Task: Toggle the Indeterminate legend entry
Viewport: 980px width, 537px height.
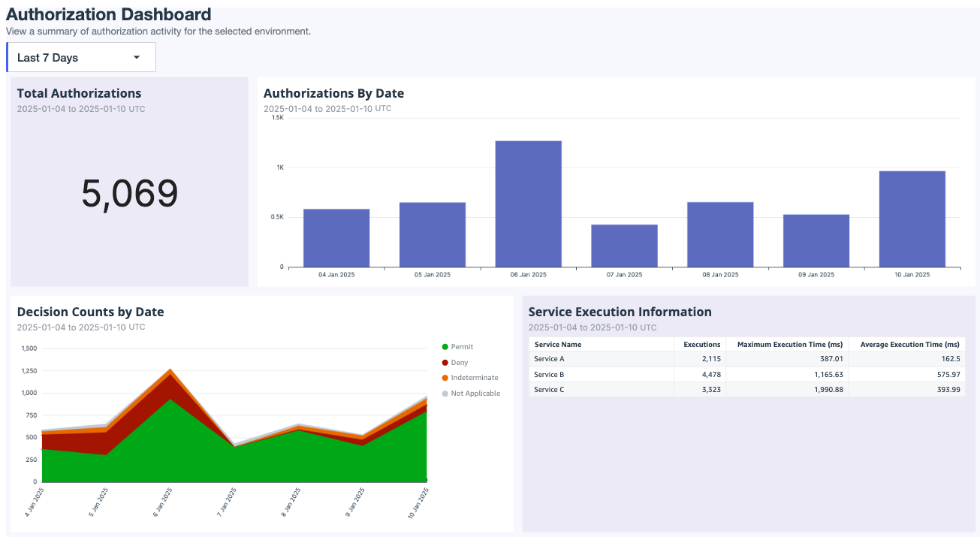Action: pyautogui.click(x=470, y=378)
